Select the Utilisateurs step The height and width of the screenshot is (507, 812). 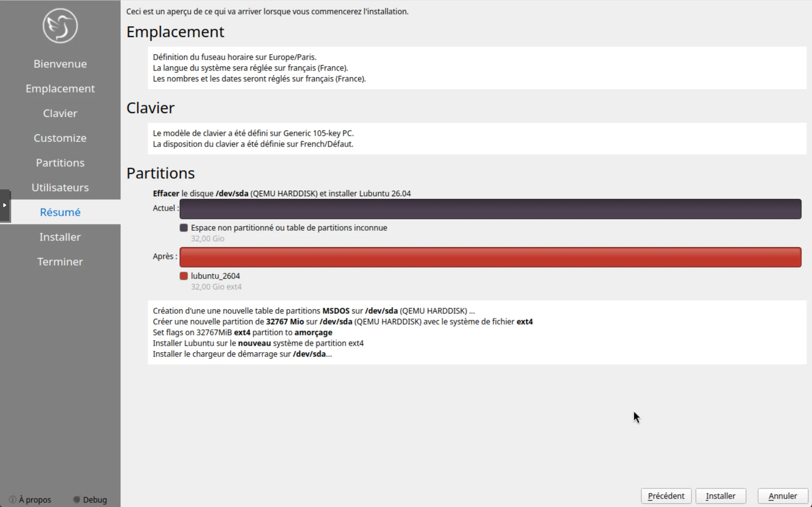click(60, 187)
